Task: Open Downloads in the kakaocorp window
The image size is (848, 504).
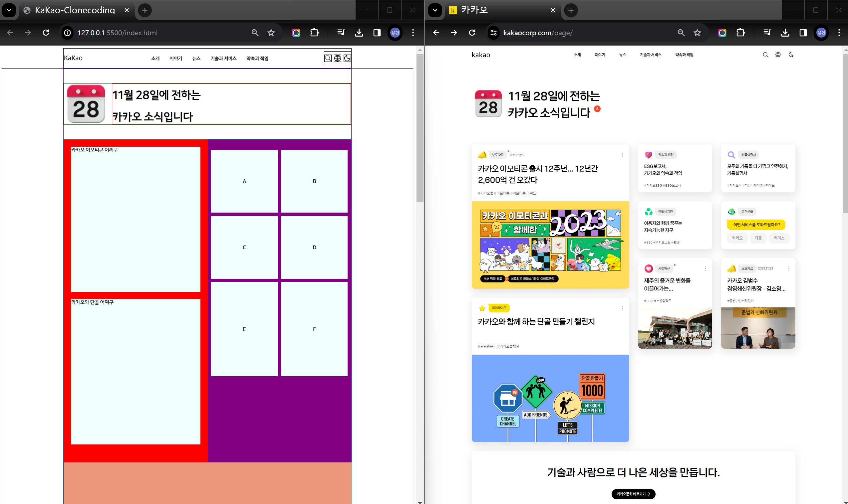Action: (785, 33)
